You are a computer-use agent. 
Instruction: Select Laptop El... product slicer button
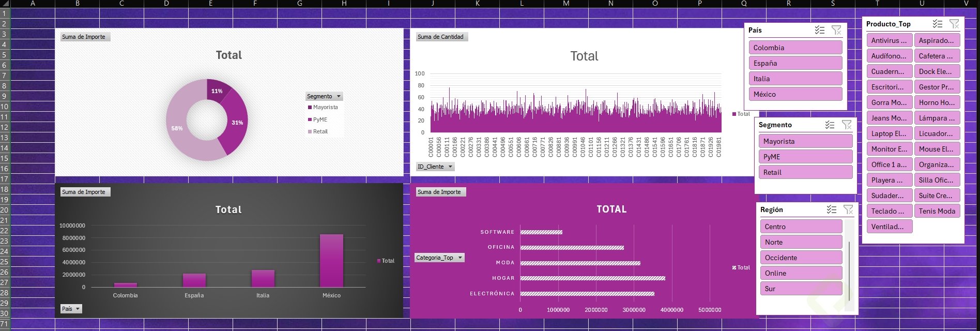(x=890, y=133)
